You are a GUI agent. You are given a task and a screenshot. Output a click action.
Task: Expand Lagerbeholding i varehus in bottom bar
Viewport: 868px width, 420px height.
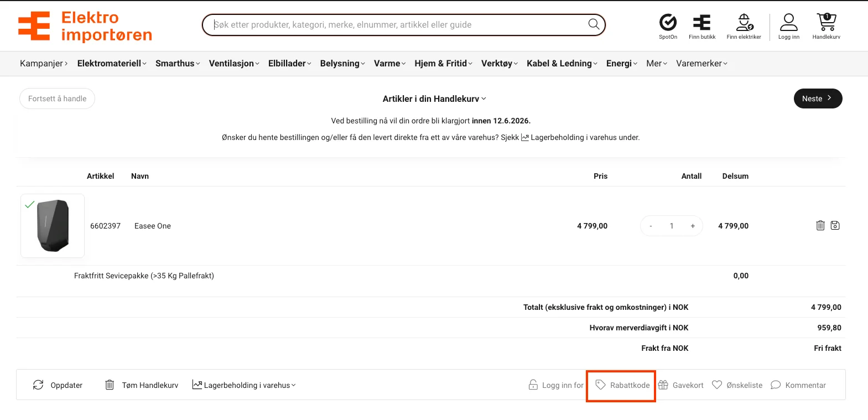point(244,385)
